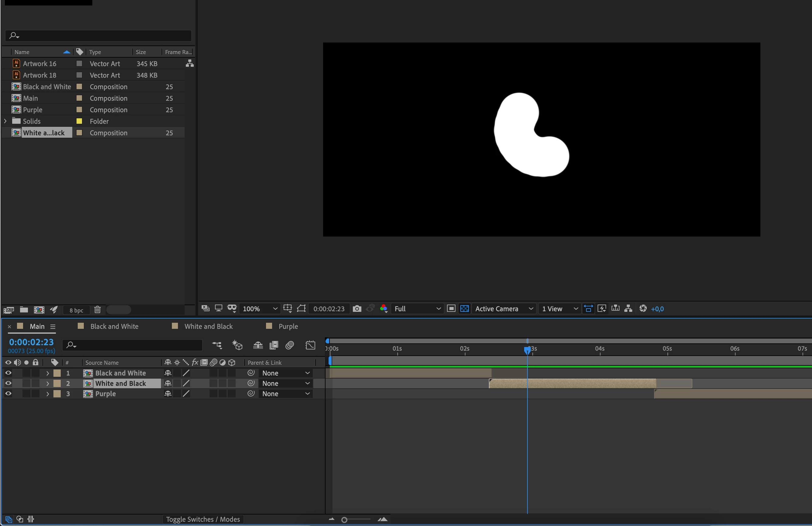Screen dimensions: 812x526
Task: Hide the Black and White layer
Action: tap(8, 373)
